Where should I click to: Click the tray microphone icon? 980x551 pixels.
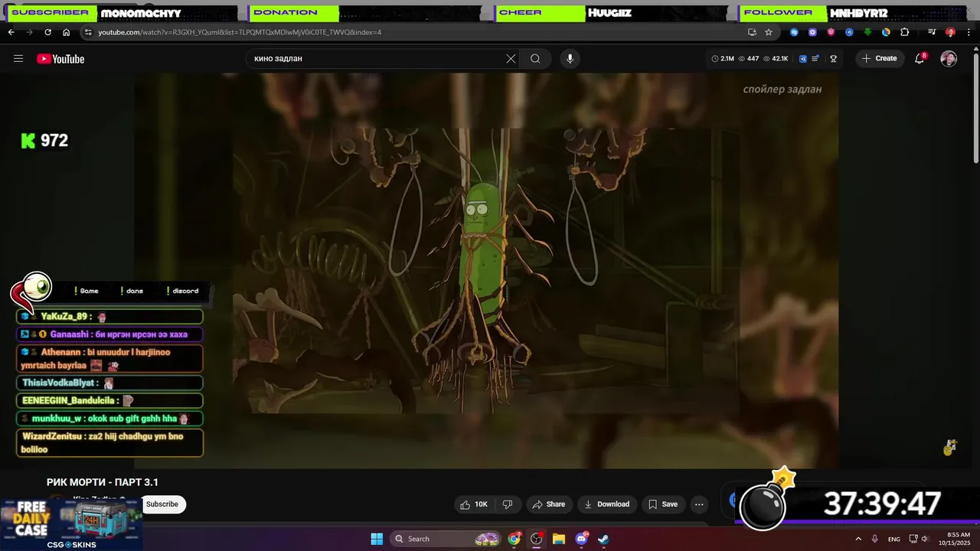tap(875, 539)
